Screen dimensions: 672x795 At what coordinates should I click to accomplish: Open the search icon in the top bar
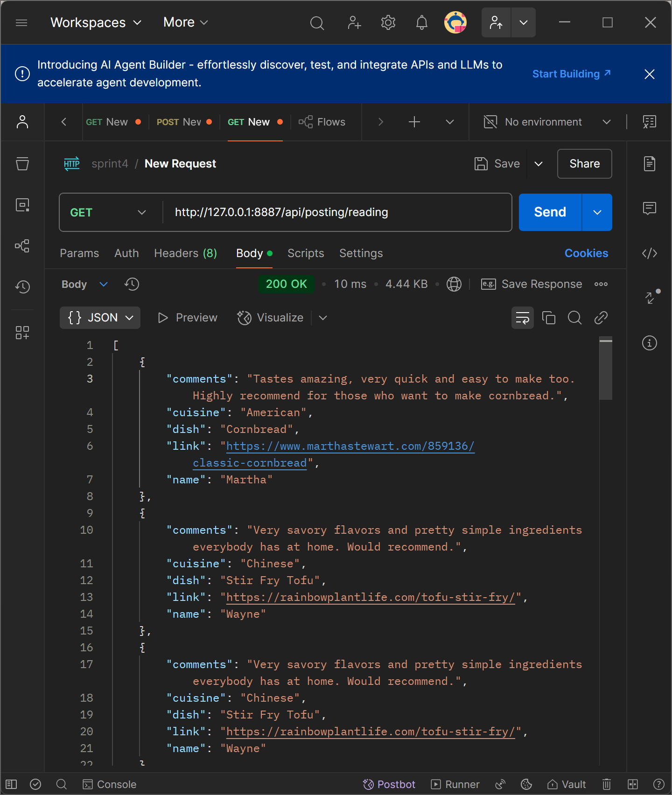coord(317,22)
